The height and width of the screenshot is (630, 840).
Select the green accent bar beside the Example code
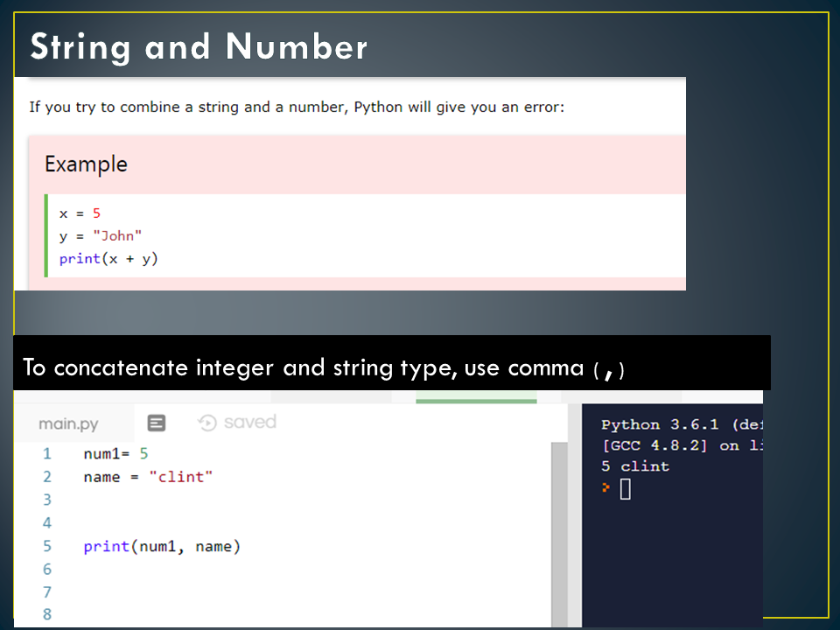tap(45, 236)
